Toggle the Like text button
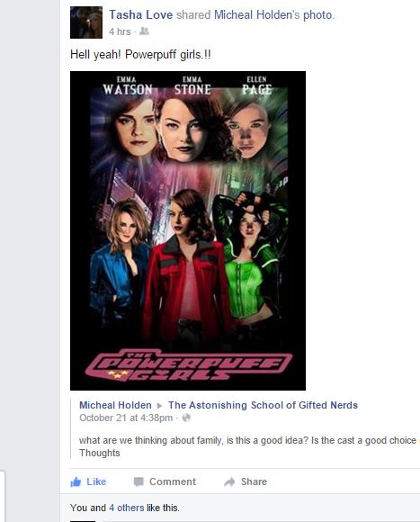420x522 pixels. point(96,481)
